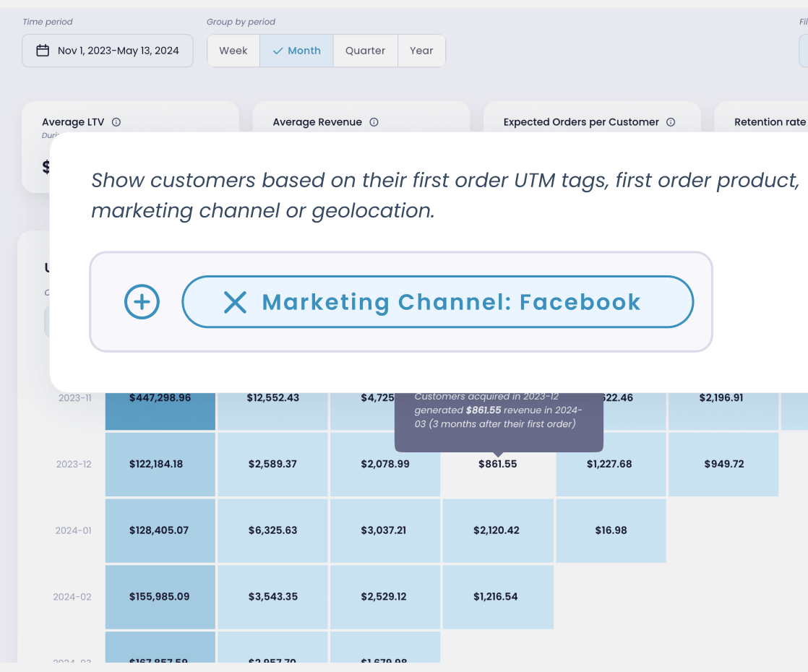Click the 2023-11 cohort row label
The width and height of the screenshot is (808, 672).
pyautogui.click(x=74, y=398)
